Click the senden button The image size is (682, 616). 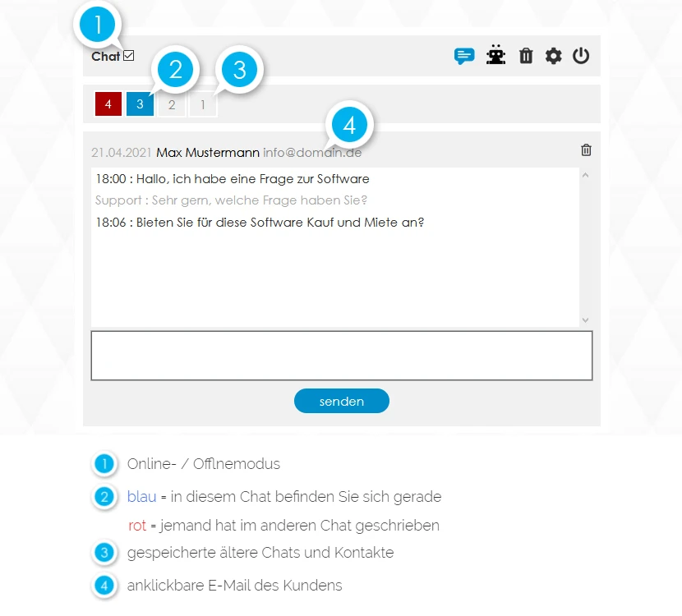(x=342, y=401)
